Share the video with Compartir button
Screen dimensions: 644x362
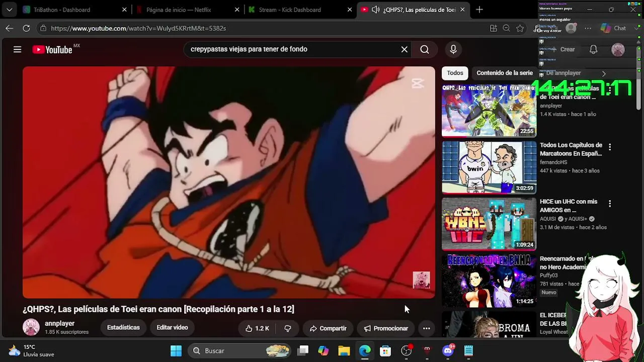[328, 328]
